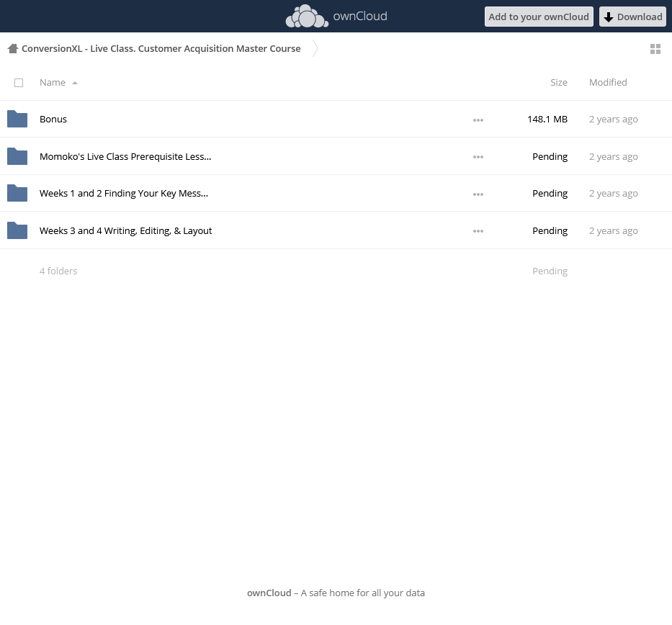Open Momoko's Live Class Prerequisite Less... name
Image resolution: width=672 pixels, height=625 pixels.
pos(125,156)
